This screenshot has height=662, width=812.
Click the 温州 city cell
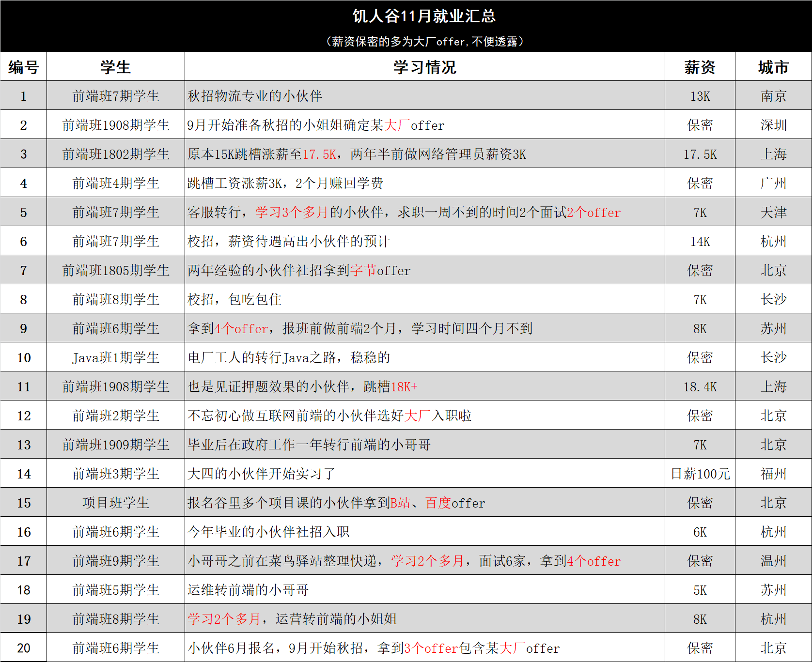[x=773, y=561]
